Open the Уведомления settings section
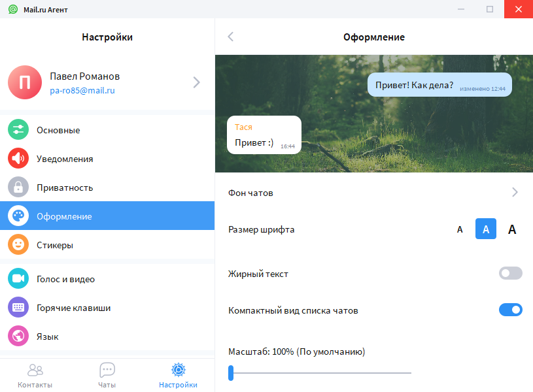The height and width of the screenshot is (392, 533). [107, 158]
